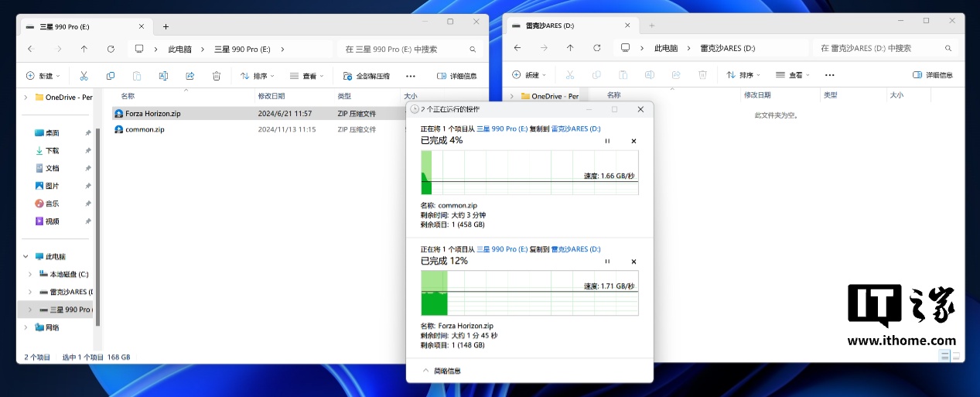980x397 pixels.
Task: Go up one level in 雷克沙ARES (D:) window
Action: tap(570, 48)
